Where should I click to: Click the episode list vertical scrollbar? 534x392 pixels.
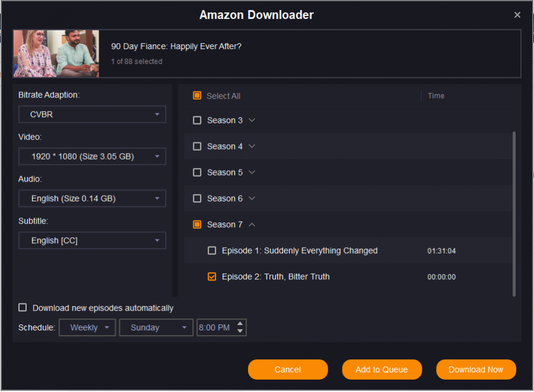click(514, 213)
